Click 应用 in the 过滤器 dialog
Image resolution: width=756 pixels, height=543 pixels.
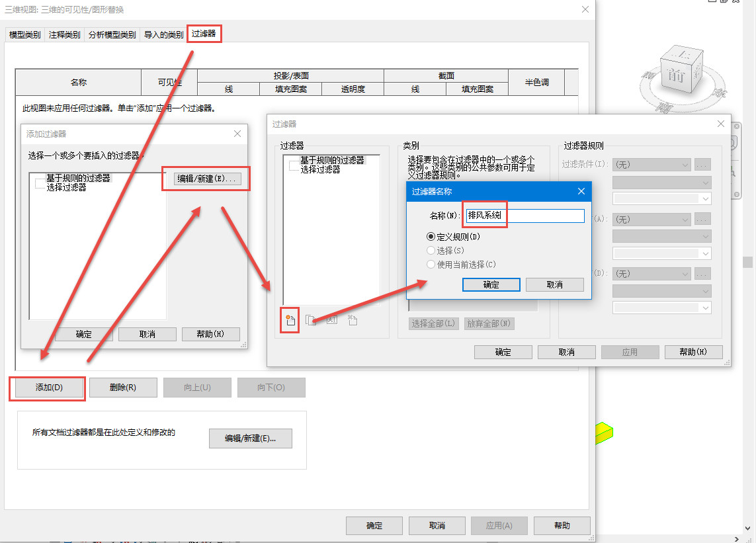(630, 352)
